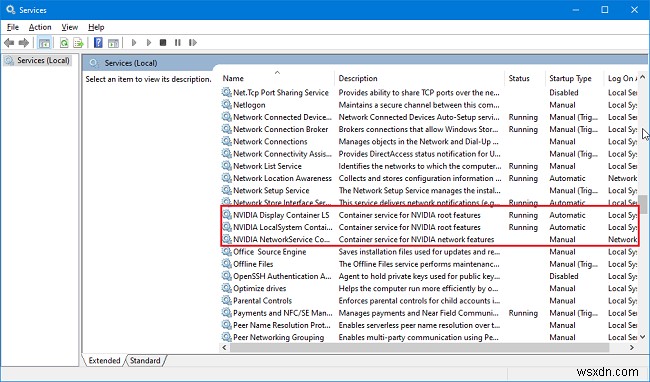Screen dimensions: 650x382
Task: Click Running status of NVIDIA Display Container LS
Action: 523,215
